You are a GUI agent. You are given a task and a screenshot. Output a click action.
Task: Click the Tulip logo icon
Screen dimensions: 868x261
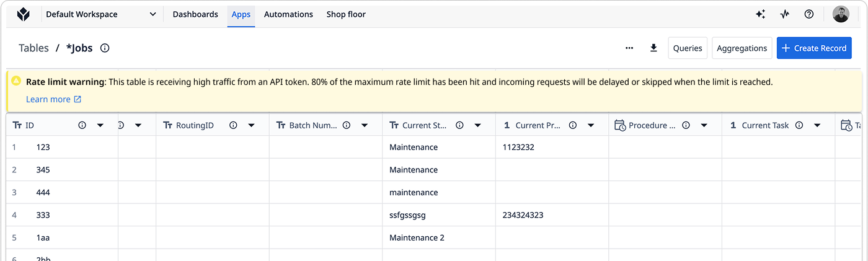tap(23, 14)
